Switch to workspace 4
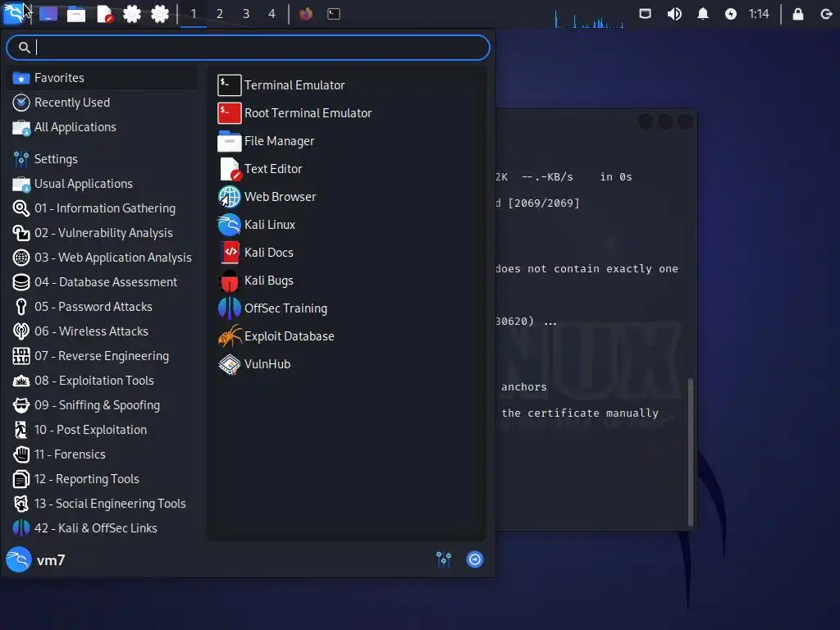840x630 pixels. (x=272, y=14)
